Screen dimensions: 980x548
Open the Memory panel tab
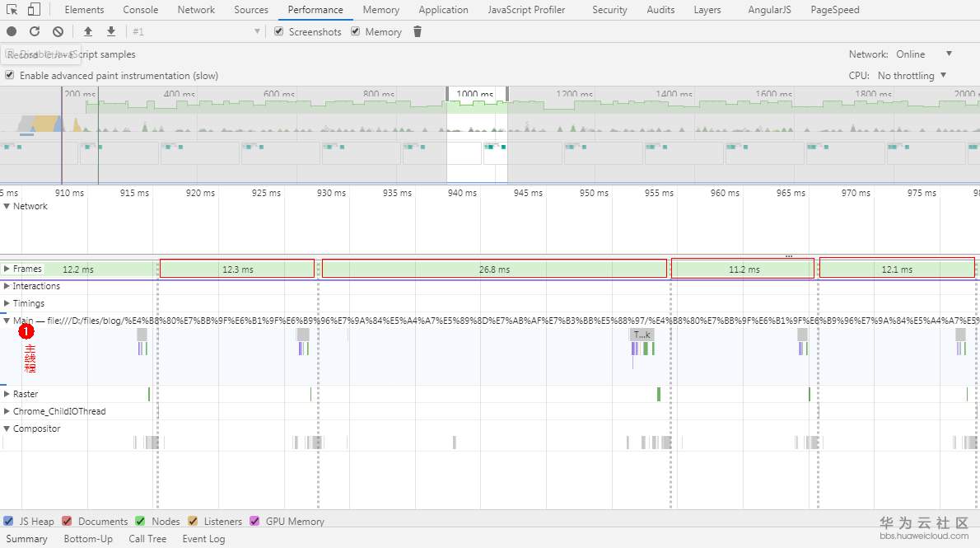click(381, 9)
